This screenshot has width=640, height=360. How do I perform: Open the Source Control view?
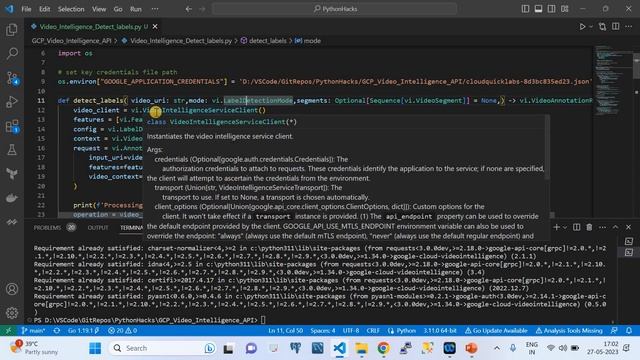click(12, 78)
